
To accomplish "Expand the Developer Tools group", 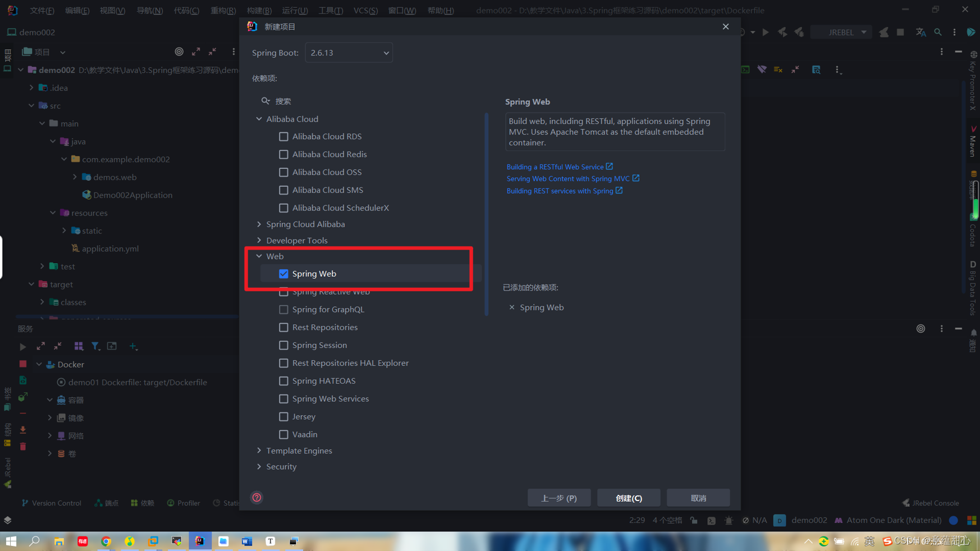I will [259, 240].
